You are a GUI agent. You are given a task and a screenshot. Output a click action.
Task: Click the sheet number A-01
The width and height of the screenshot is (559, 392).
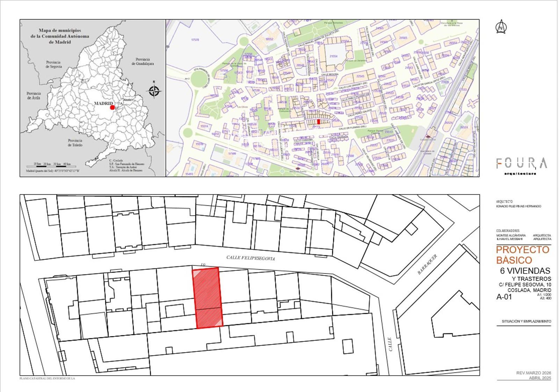504,297
